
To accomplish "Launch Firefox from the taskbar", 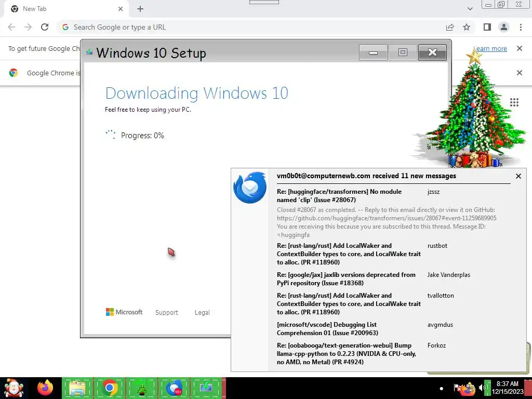I will pyautogui.click(x=45, y=388).
